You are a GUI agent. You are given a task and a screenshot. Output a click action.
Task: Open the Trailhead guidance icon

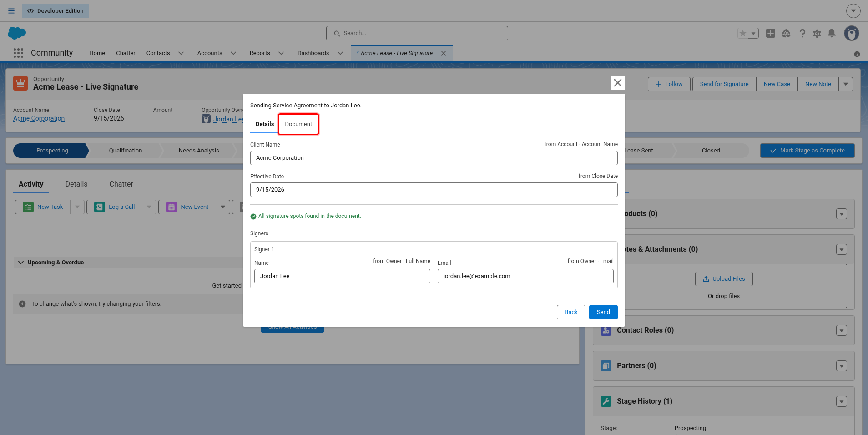786,33
